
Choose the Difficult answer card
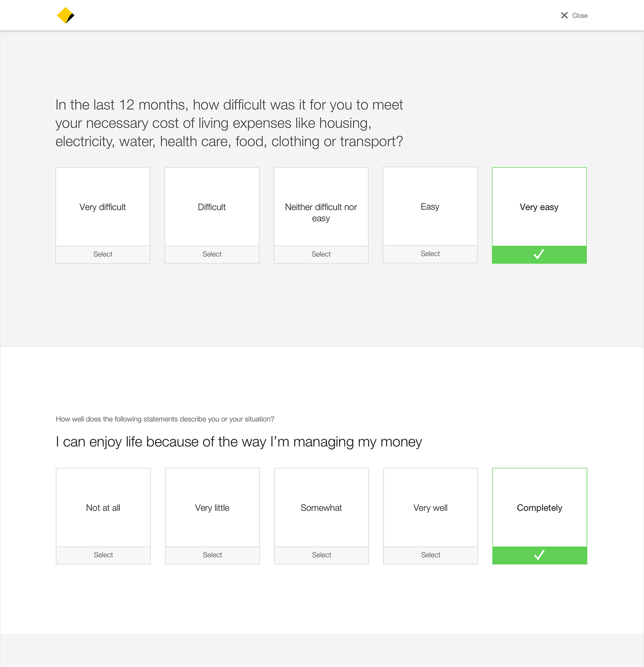(x=212, y=207)
